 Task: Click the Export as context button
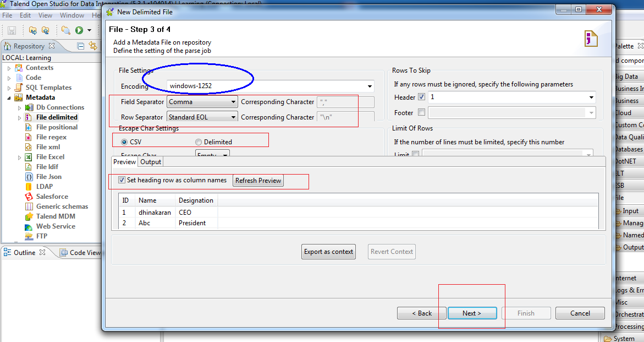coord(328,252)
